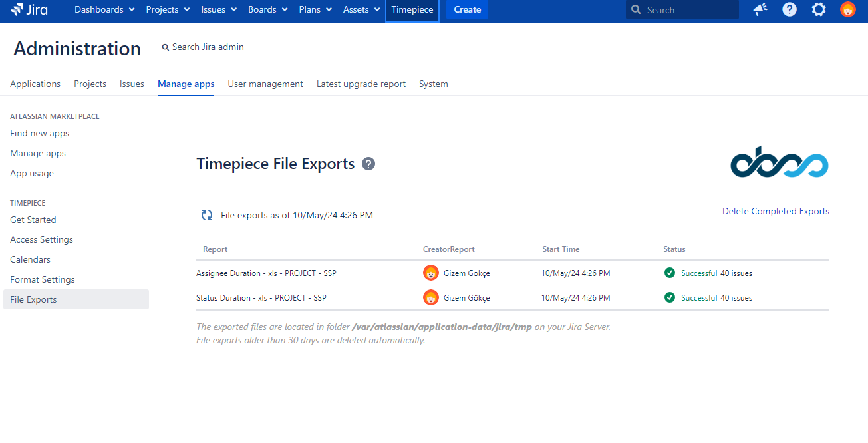The image size is (868, 443).
Task: Expand the Assets dropdown
Action: pos(361,9)
